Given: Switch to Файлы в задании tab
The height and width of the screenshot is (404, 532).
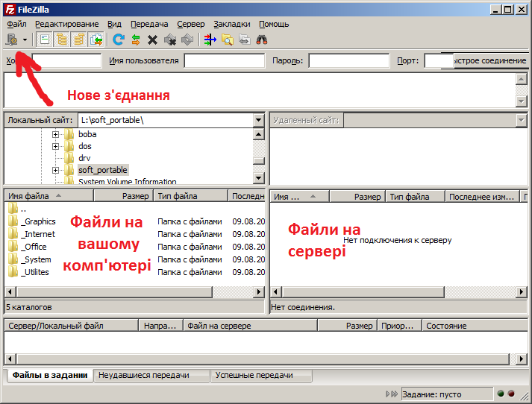Looking at the screenshot, I should click(50, 375).
